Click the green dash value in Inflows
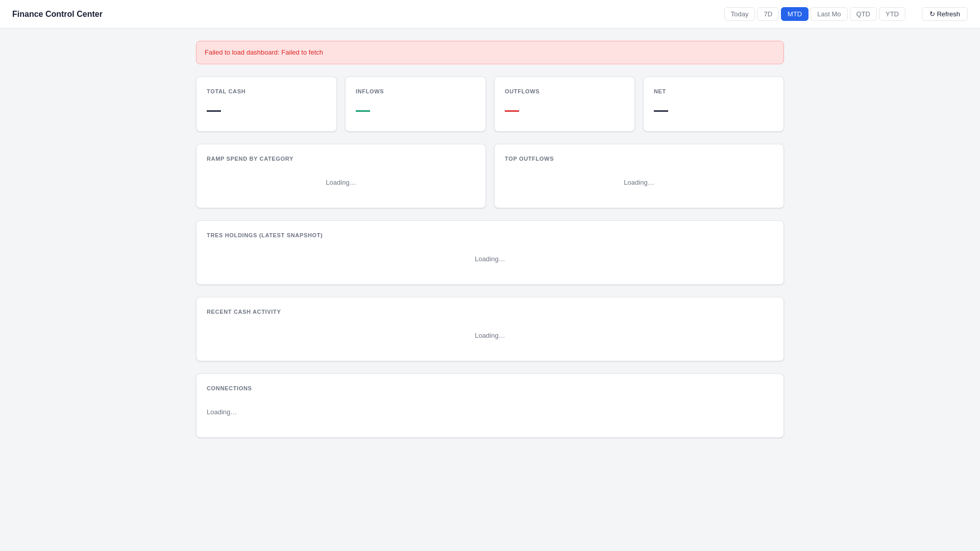Viewport: 980px width, 551px height. pos(363,111)
